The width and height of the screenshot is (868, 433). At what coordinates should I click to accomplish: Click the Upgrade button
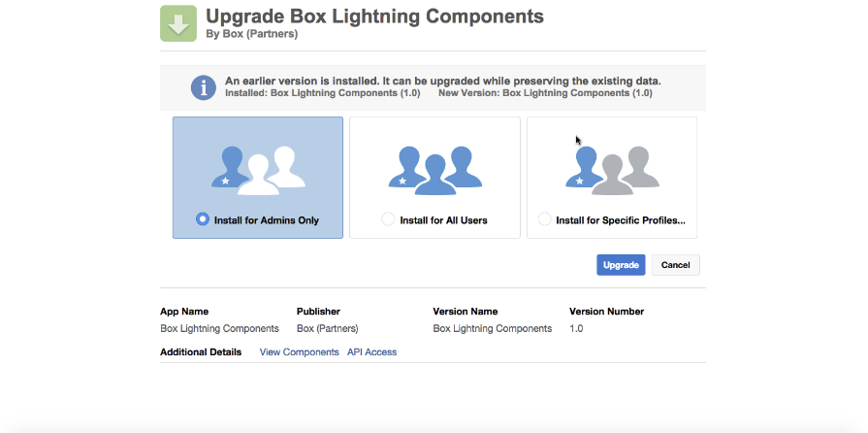coord(621,265)
